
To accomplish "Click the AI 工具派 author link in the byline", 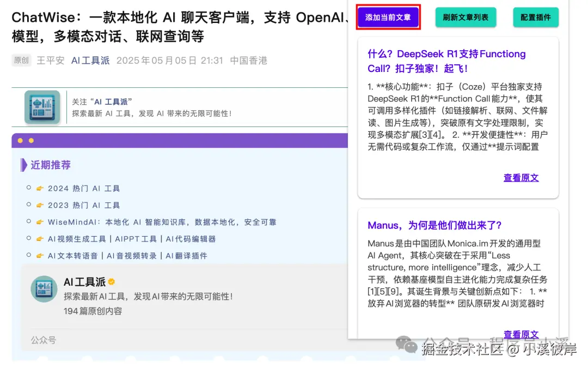I will click(x=90, y=61).
